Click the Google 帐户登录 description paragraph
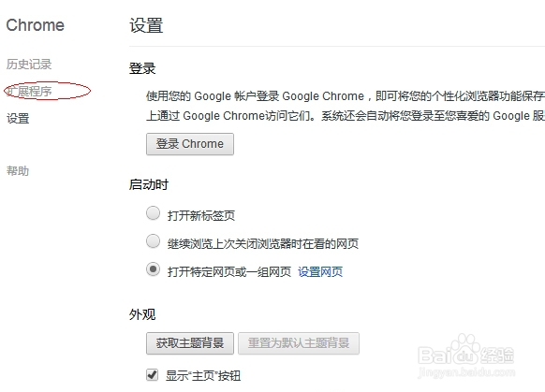545x392 pixels. (346, 106)
